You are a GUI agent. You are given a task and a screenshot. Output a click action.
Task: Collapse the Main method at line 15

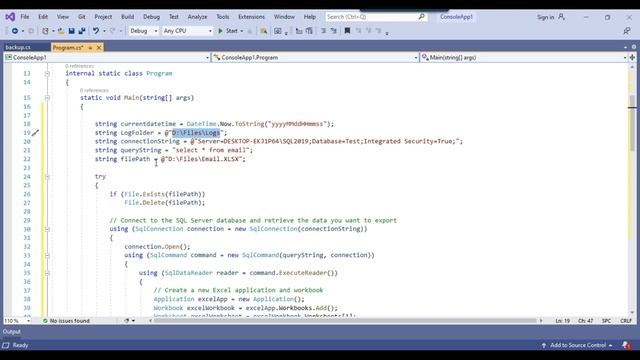[47, 98]
